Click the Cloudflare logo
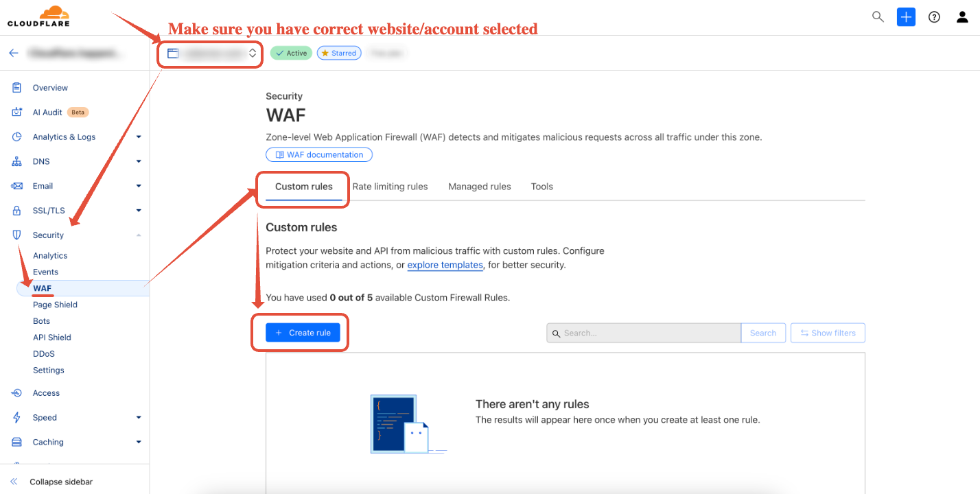 tap(38, 17)
